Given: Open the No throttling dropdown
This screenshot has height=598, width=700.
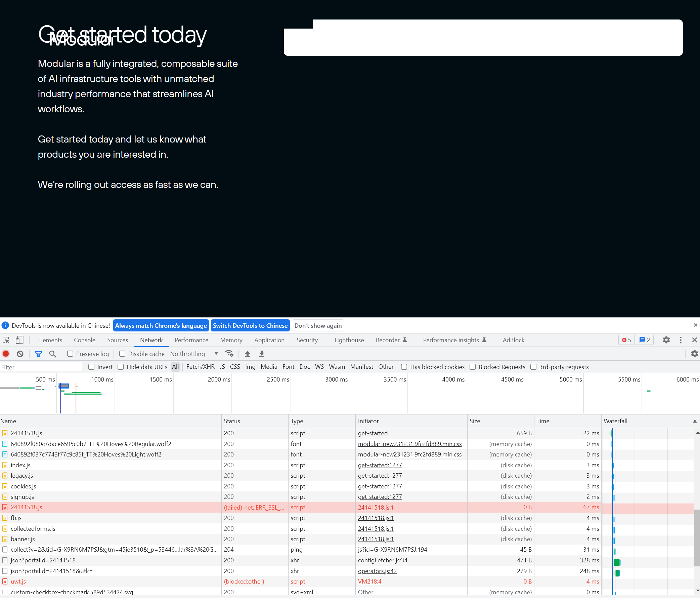Looking at the screenshot, I should (193, 354).
